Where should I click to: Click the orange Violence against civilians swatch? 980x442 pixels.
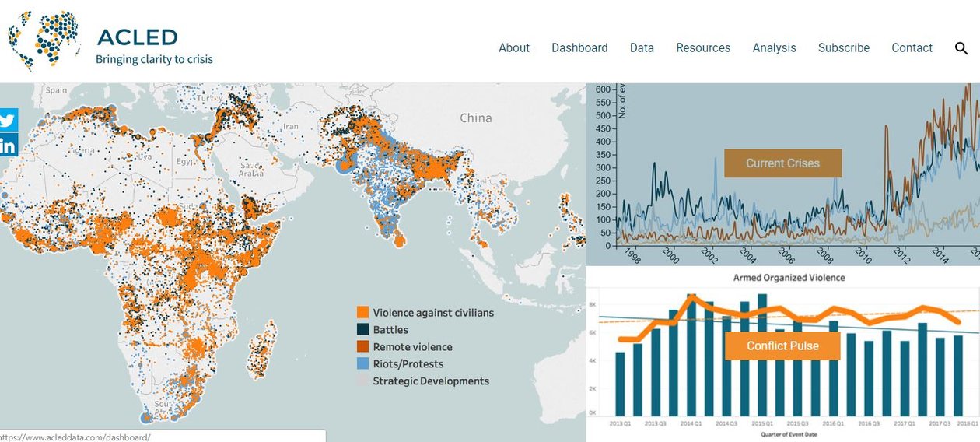pos(362,313)
